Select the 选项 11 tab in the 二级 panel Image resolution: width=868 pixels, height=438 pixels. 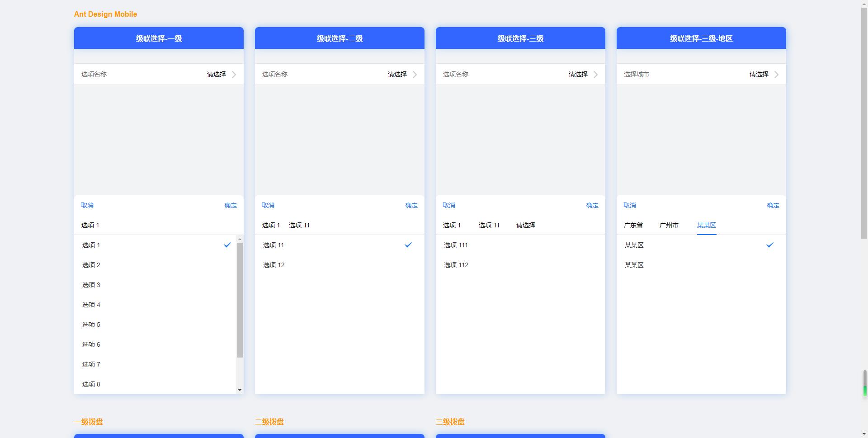point(299,225)
